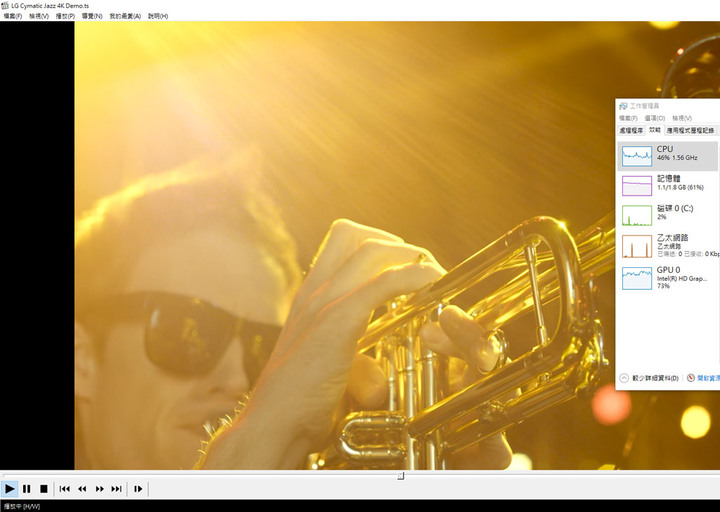The width and height of the screenshot is (720, 512).
Task: Click the frame step button
Action: pyautogui.click(x=138, y=488)
